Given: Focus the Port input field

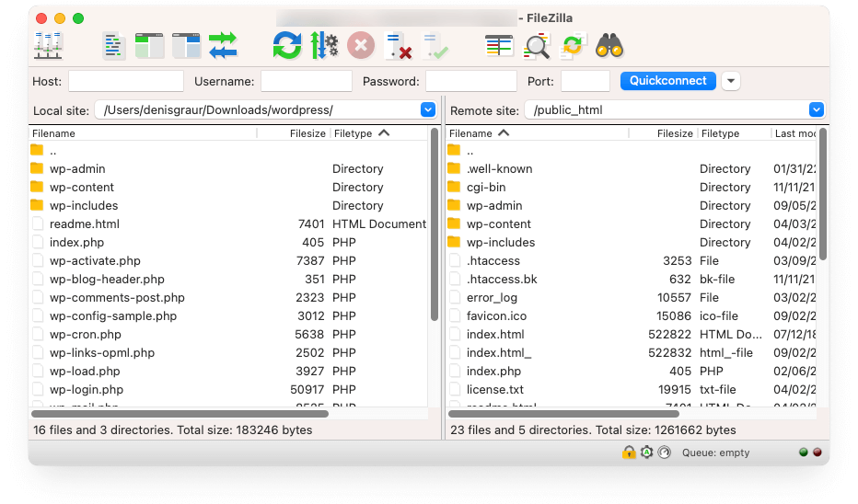Looking at the screenshot, I should 586,81.
